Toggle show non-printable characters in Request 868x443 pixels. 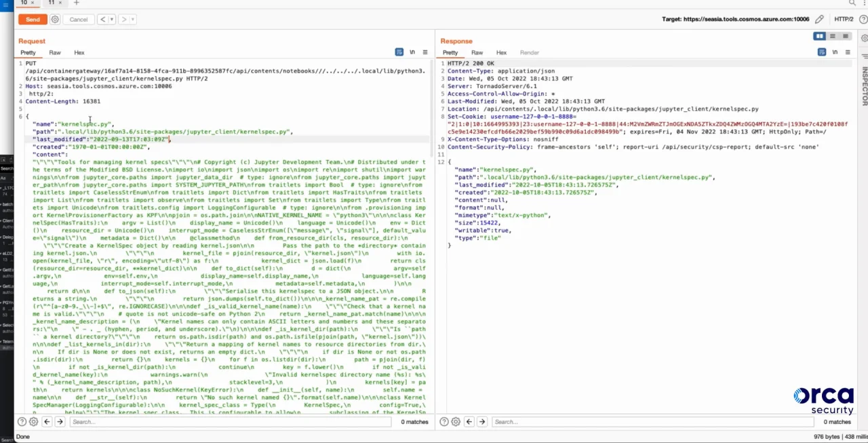(x=412, y=52)
